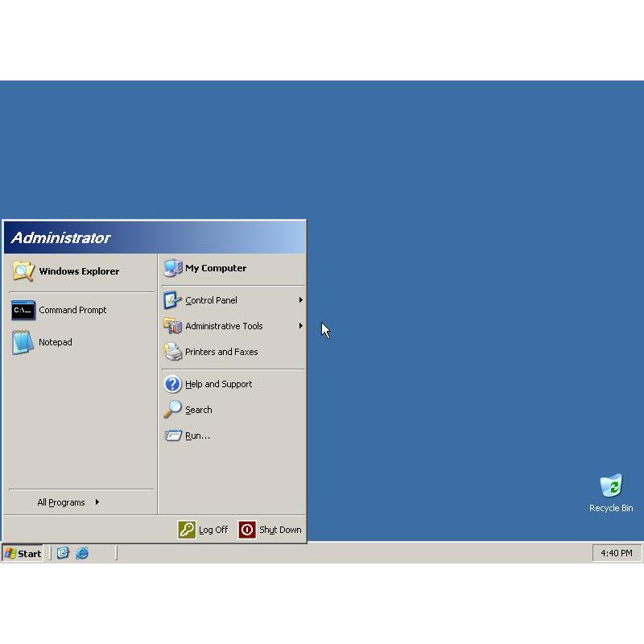Open My Computer menu label

tap(216, 268)
